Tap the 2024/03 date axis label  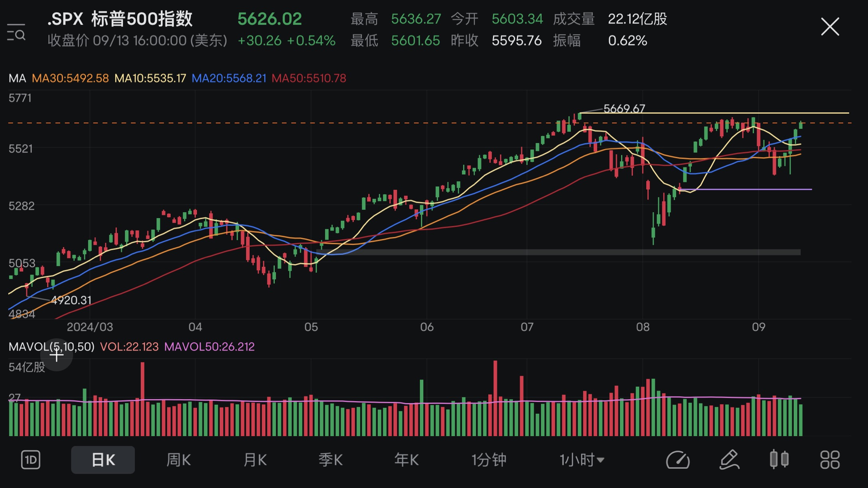click(x=90, y=327)
